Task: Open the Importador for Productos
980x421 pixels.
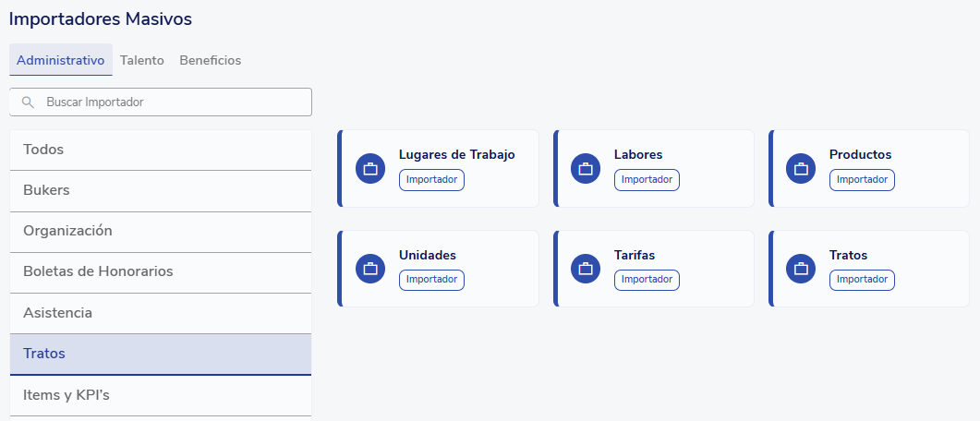Action: (862, 180)
